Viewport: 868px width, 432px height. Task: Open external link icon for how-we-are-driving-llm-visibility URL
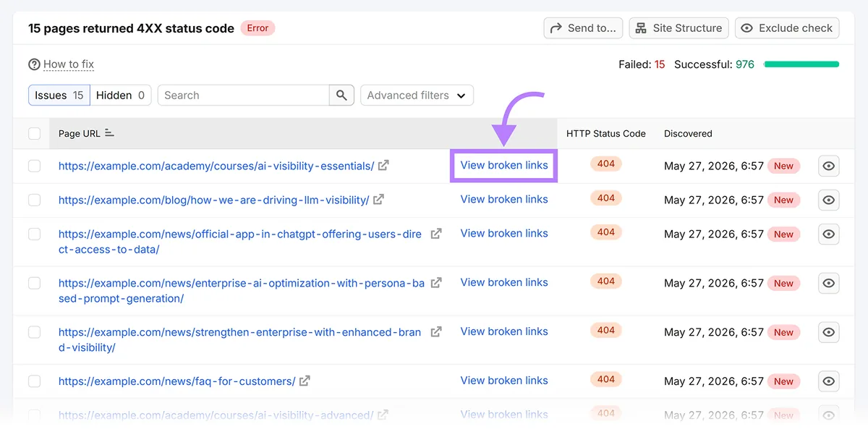378,200
